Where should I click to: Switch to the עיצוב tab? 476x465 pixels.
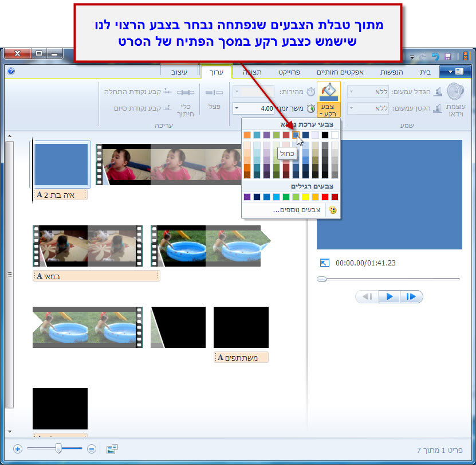click(179, 72)
